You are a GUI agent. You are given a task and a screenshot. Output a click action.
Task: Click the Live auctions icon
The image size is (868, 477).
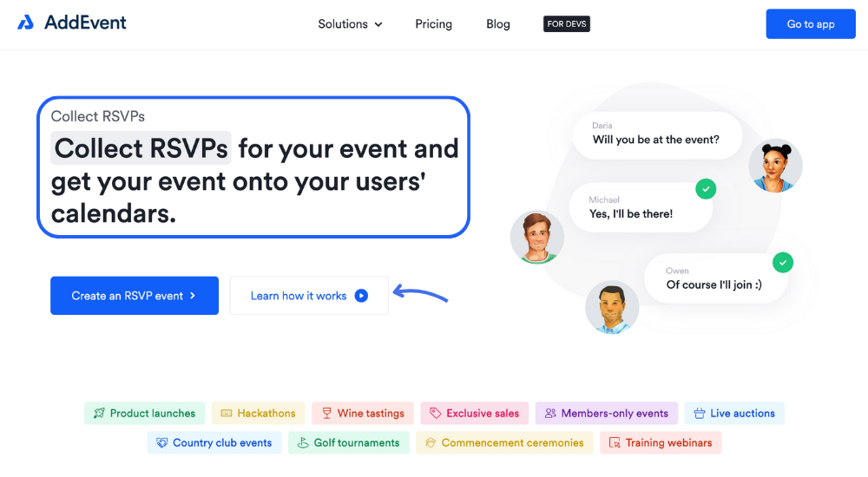[700, 414]
